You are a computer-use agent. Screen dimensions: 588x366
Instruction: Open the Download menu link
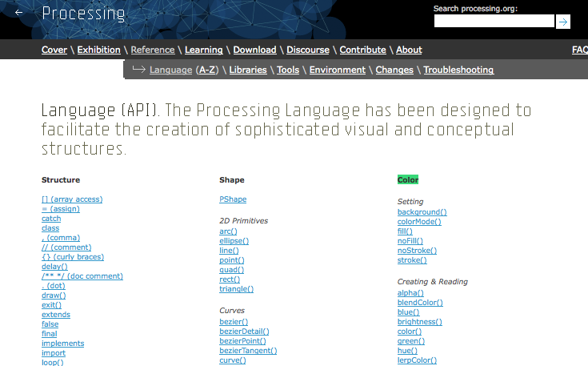(x=254, y=50)
